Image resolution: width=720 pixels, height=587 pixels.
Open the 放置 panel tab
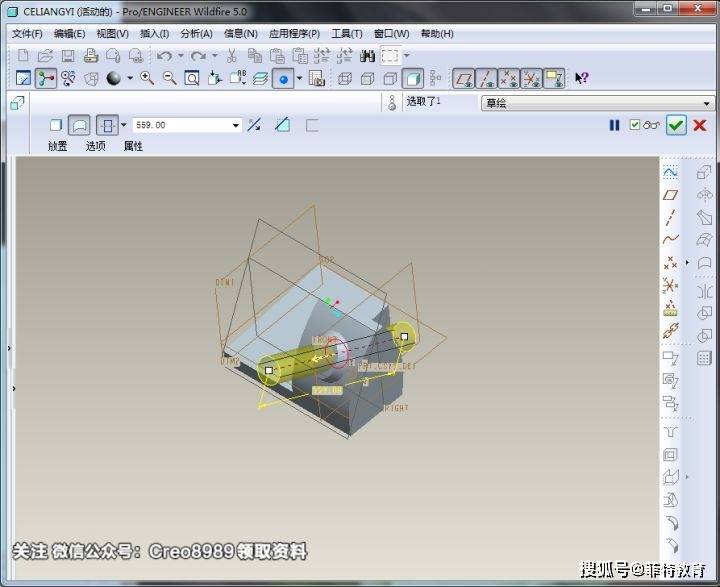click(57, 146)
